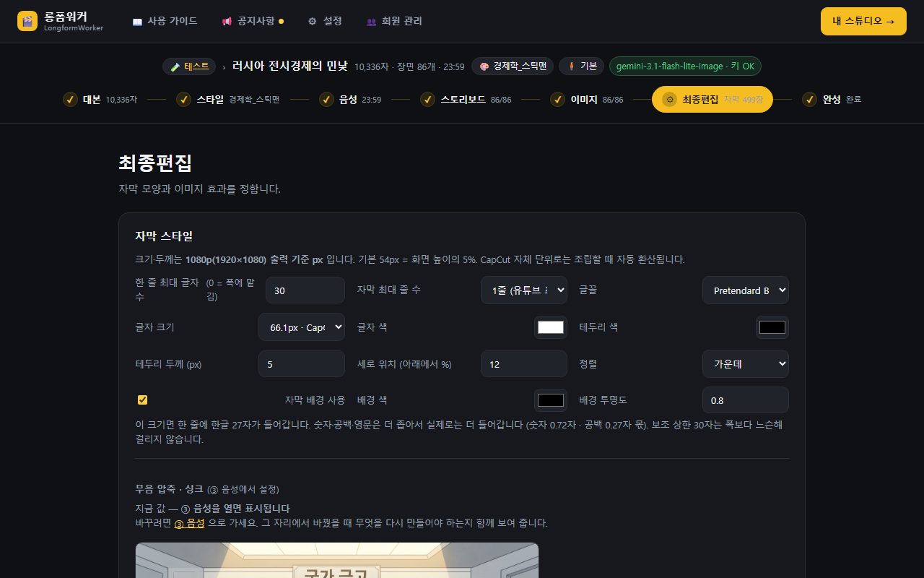Click the 최종편집 gear icon
This screenshot has width=924, height=578.
(x=670, y=100)
